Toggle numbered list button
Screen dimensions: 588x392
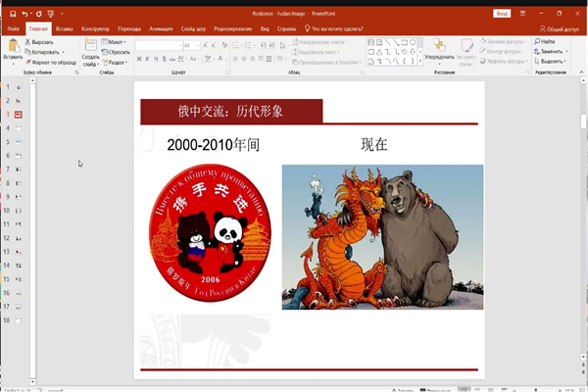pos(249,45)
